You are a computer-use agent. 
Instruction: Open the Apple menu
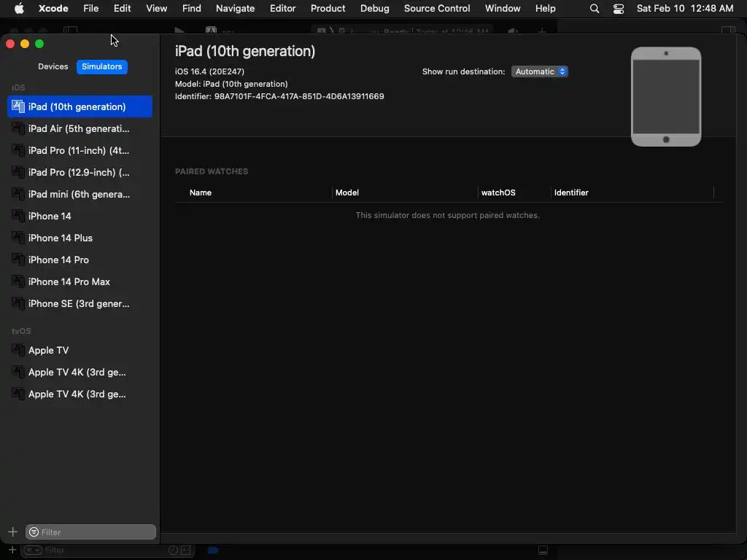pos(19,8)
